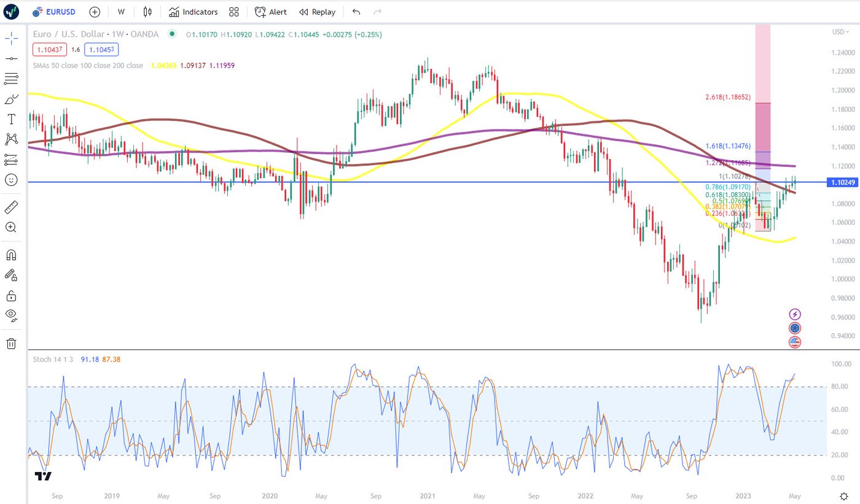This screenshot has width=860, height=504.
Task: Click the zoom in magnifier tool
Action: click(11, 227)
